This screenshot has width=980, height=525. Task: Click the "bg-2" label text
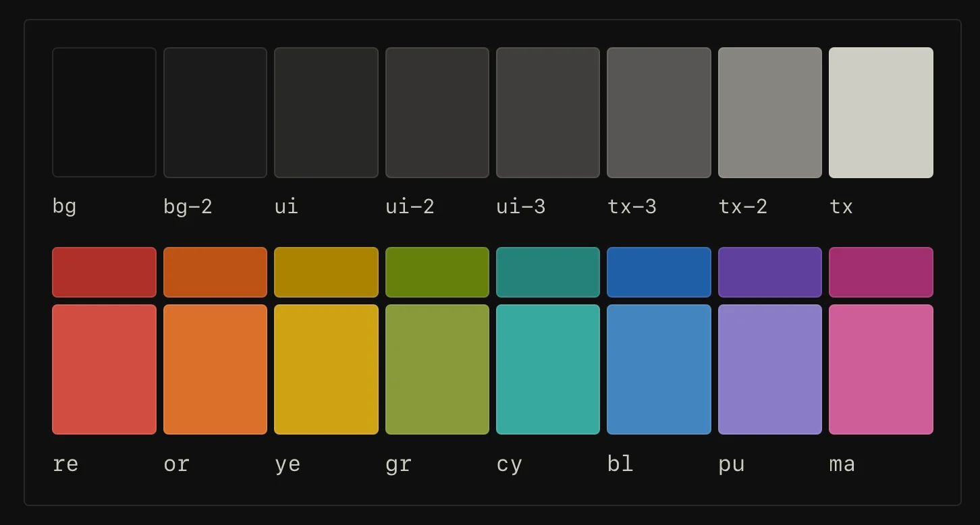[188, 206]
